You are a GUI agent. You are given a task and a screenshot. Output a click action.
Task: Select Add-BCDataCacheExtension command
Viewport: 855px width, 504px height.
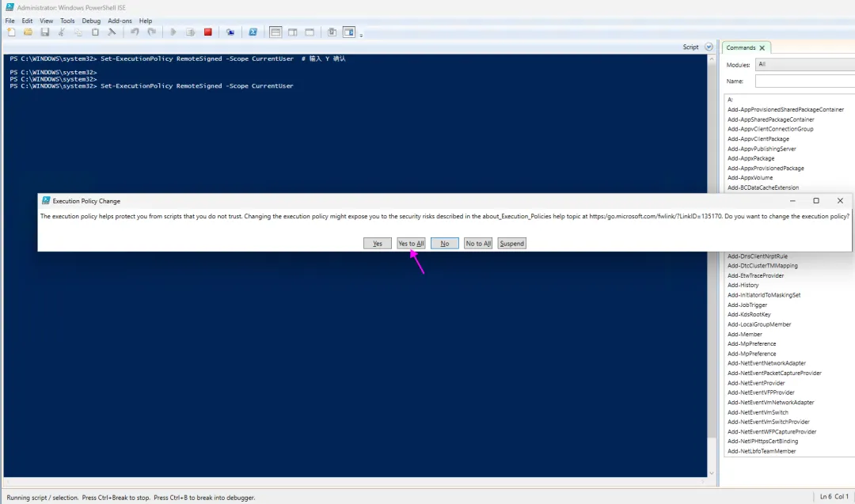click(x=763, y=188)
